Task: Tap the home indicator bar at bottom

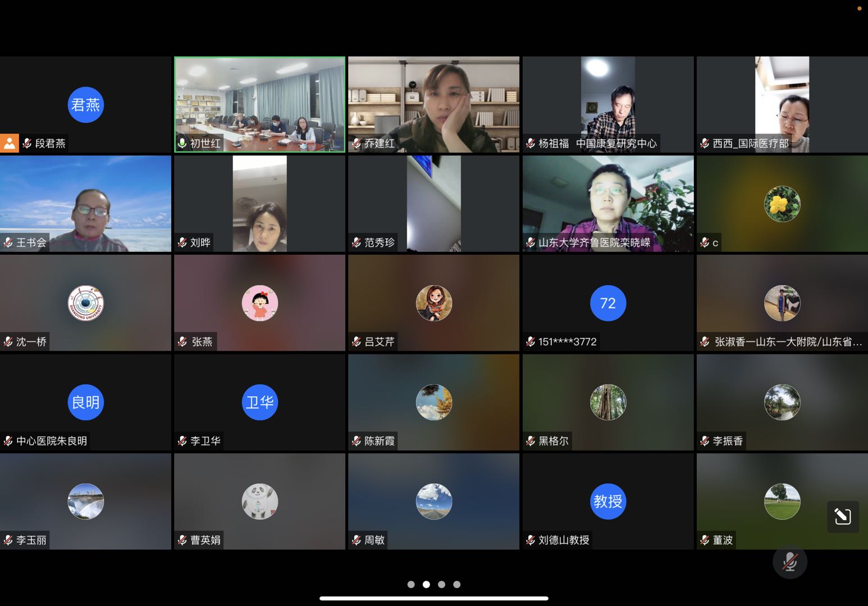Action: (433, 598)
